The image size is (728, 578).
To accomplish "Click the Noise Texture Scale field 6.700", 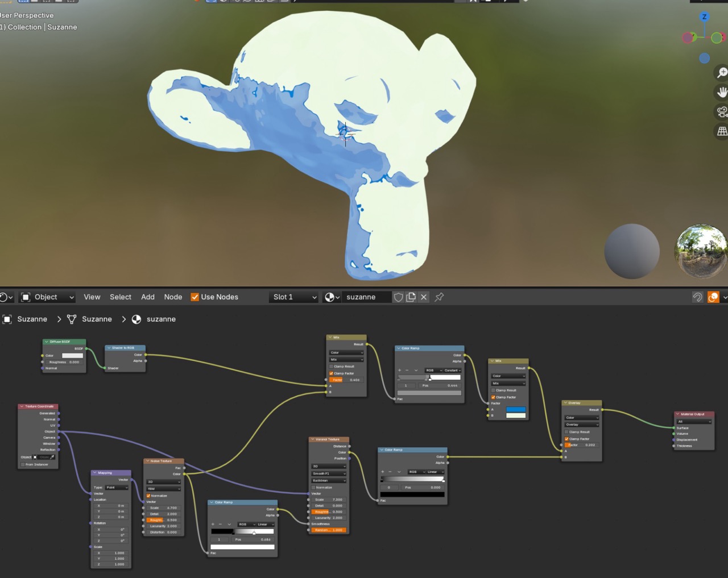I will 164,508.
